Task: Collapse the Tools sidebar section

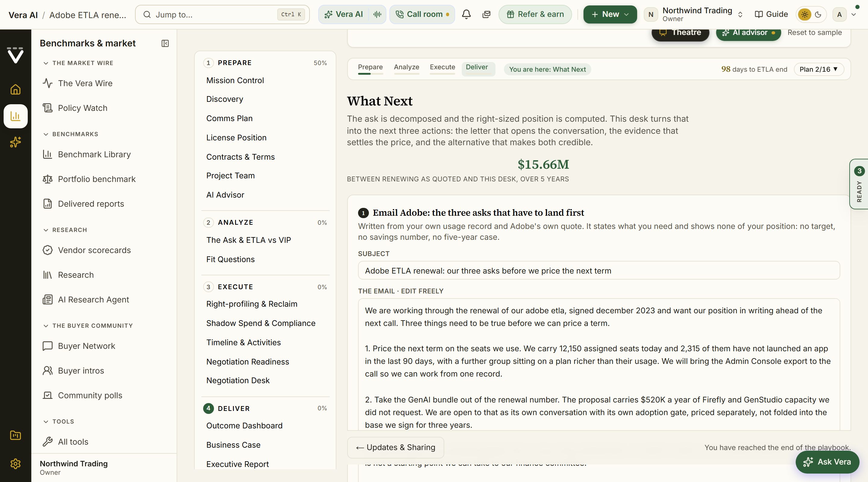Action: tap(59, 421)
